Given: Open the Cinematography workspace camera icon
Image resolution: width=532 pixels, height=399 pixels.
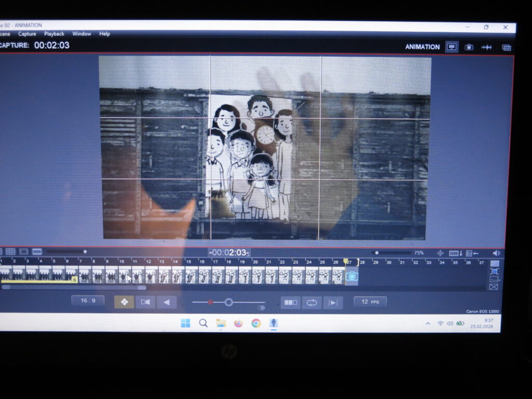Looking at the screenshot, I should click(469, 47).
